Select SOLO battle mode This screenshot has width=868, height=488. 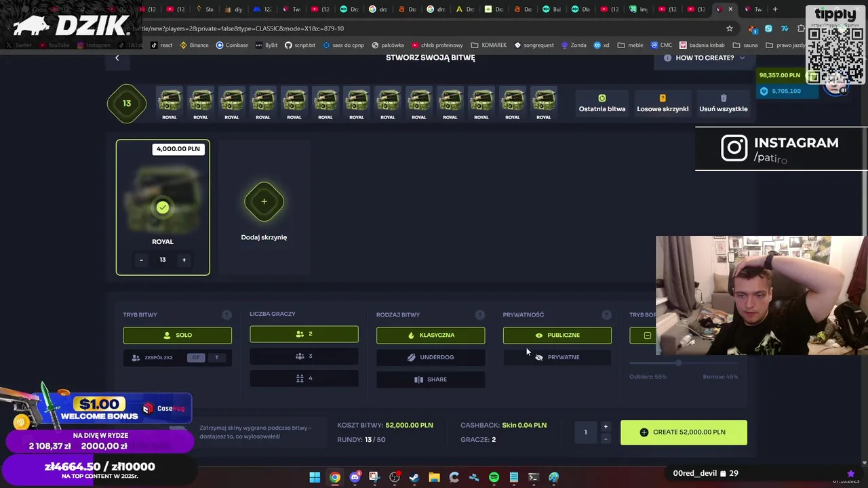178,335
